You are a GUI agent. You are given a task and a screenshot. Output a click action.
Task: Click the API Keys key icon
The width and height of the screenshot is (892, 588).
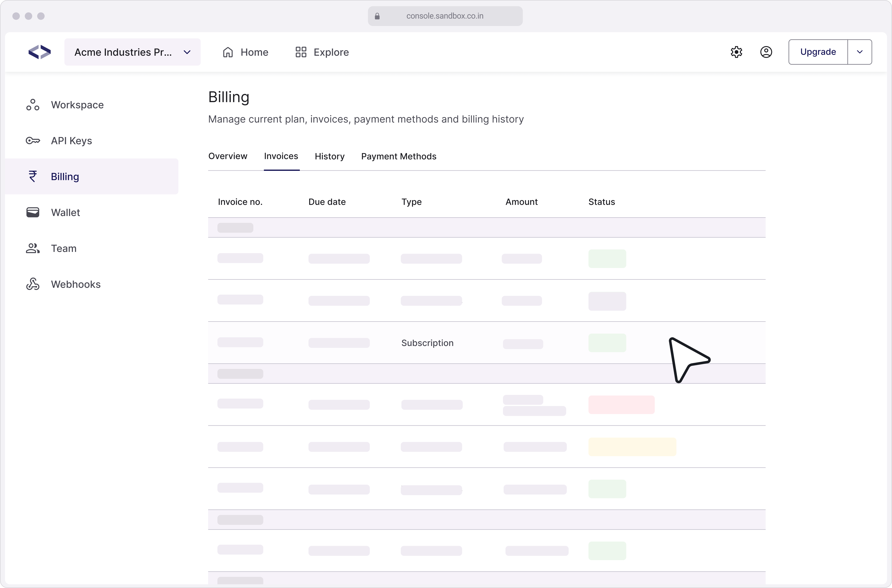click(x=33, y=141)
